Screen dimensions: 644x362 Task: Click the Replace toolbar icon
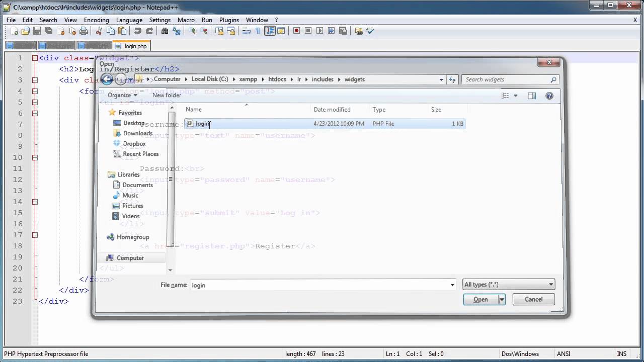click(x=177, y=31)
